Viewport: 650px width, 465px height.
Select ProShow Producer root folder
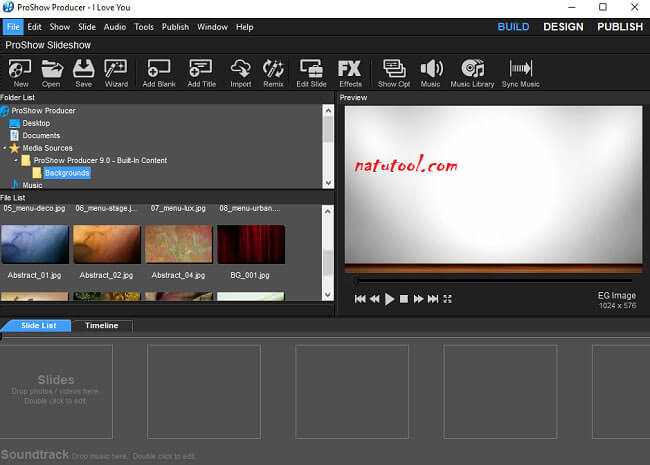[x=44, y=111]
